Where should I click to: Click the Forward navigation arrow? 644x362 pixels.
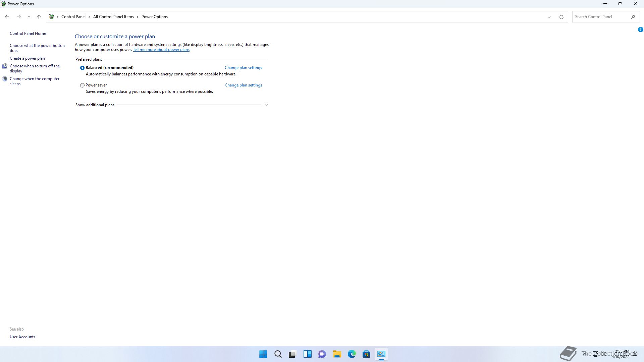19,17
